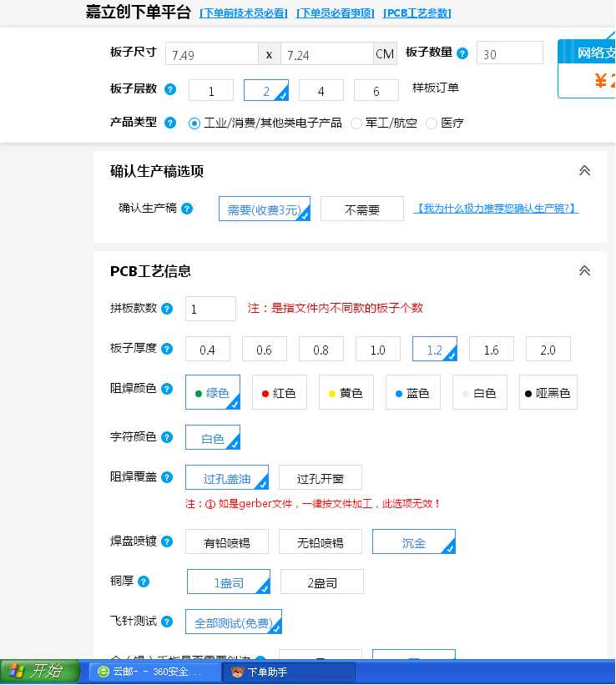Select 1盎司 copper thickness
616x685 pixels.
point(229,582)
